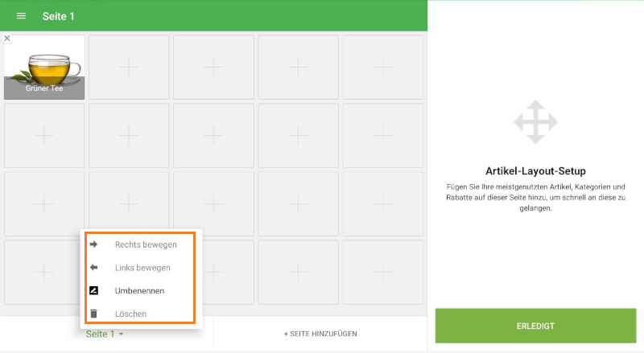Select the Grüner Tee item tile

[x=44, y=68]
